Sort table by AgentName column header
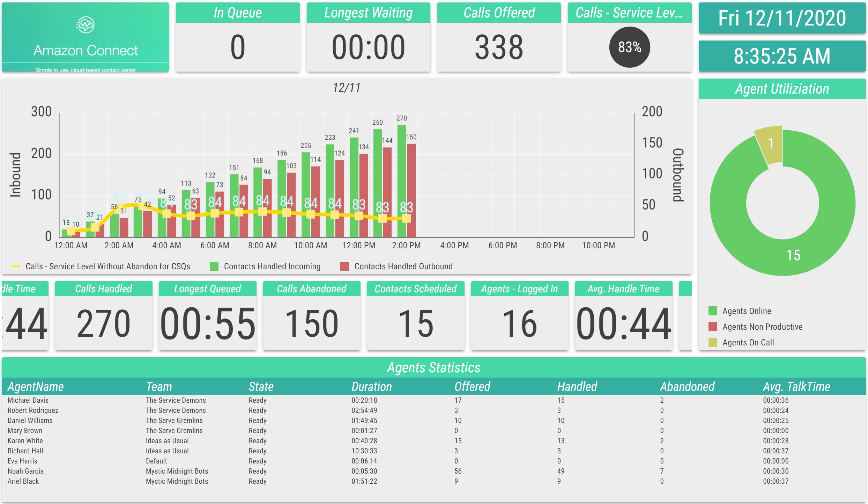868x504 pixels. [x=36, y=387]
